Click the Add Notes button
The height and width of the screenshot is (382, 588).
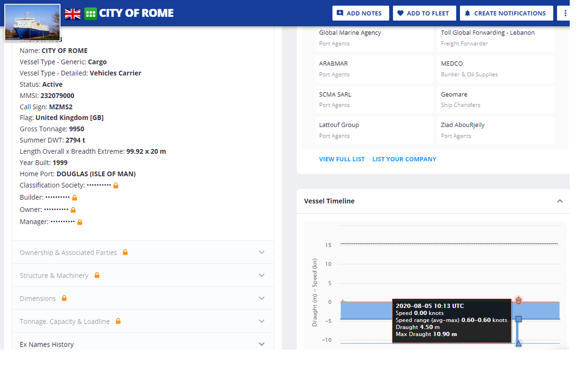(360, 13)
